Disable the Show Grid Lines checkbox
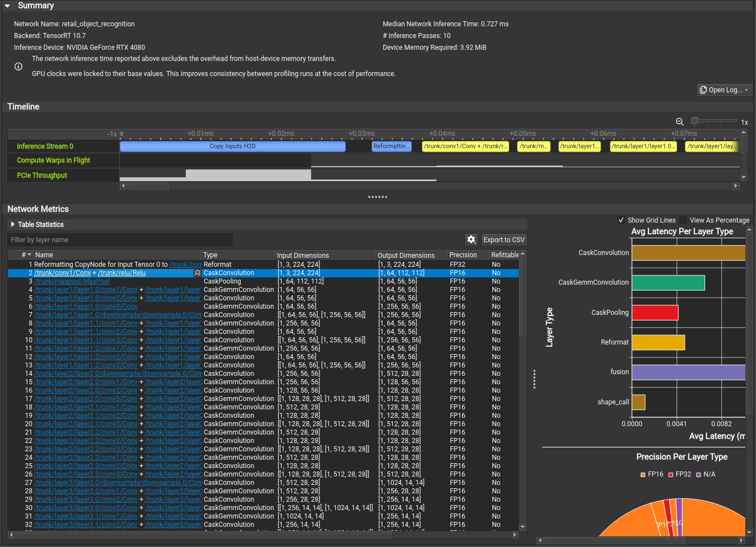 (x=621, y=220)
